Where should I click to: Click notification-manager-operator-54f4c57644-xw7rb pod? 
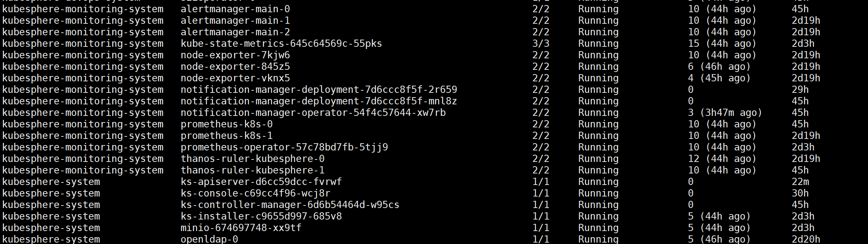[x=313, y=113]
